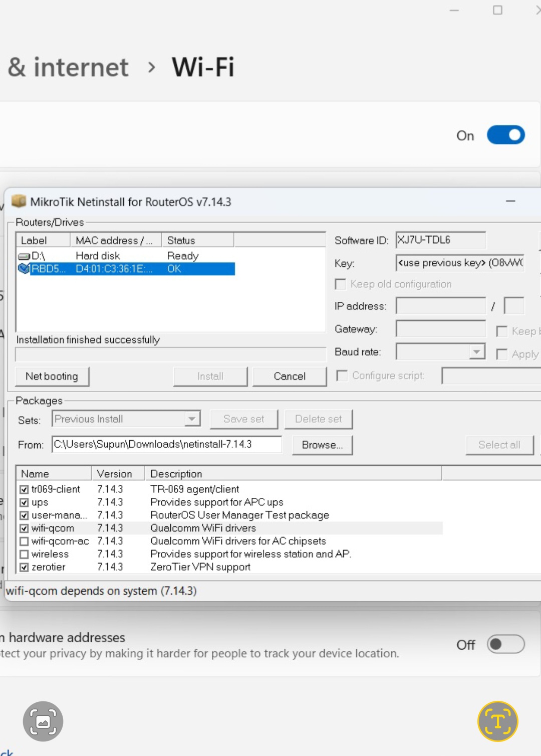This screenshot has width=541, height=756.
Task: Open the Baud rate dropdown
Action: (x=476, y=351)
